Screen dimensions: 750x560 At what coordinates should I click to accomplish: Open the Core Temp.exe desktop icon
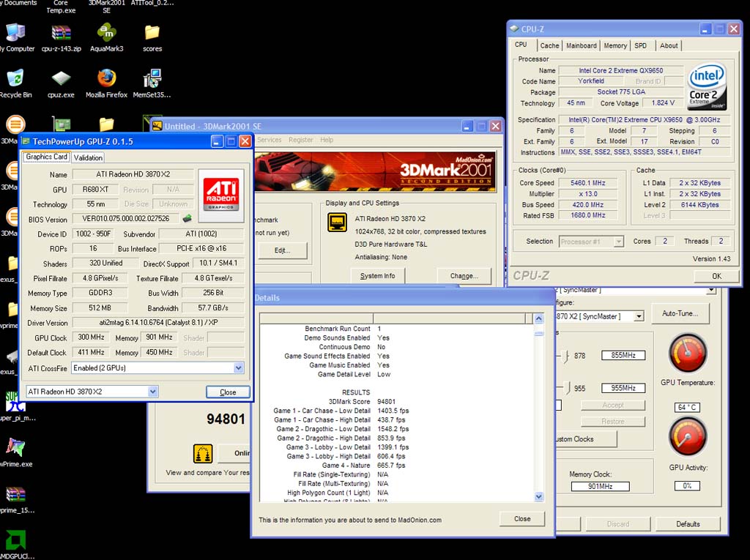click(x=61, y=7)
